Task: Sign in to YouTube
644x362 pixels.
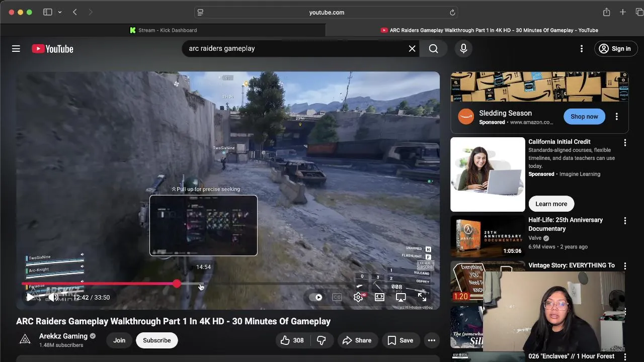Action: pyautogui.click(x=616, y=49)
